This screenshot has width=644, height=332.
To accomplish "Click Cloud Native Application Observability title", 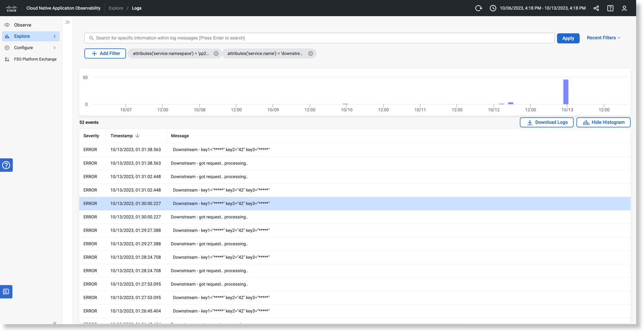I will (64, 8).
